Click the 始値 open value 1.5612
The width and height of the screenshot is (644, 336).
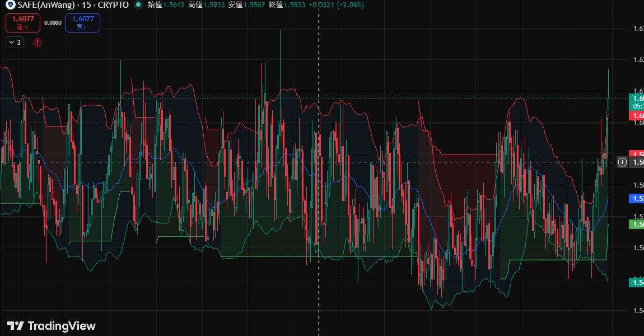click(x=174, y=5)
